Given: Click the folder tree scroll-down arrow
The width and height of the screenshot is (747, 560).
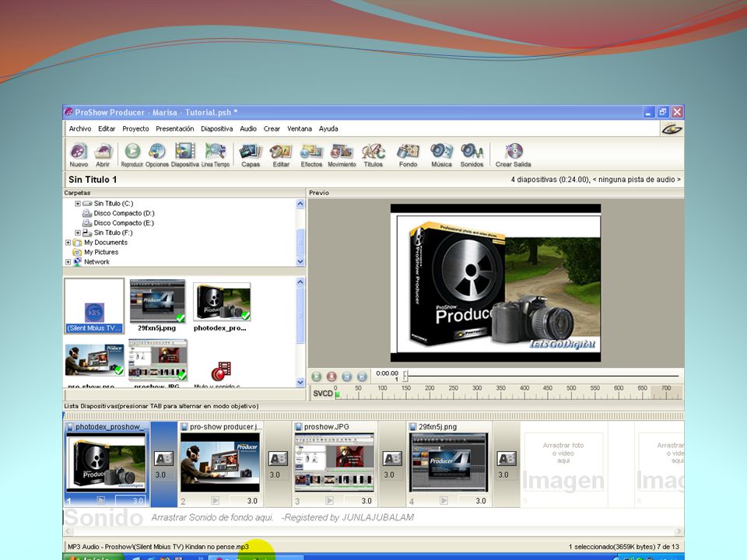Looking at the screenshot, I should pos(300,261).
